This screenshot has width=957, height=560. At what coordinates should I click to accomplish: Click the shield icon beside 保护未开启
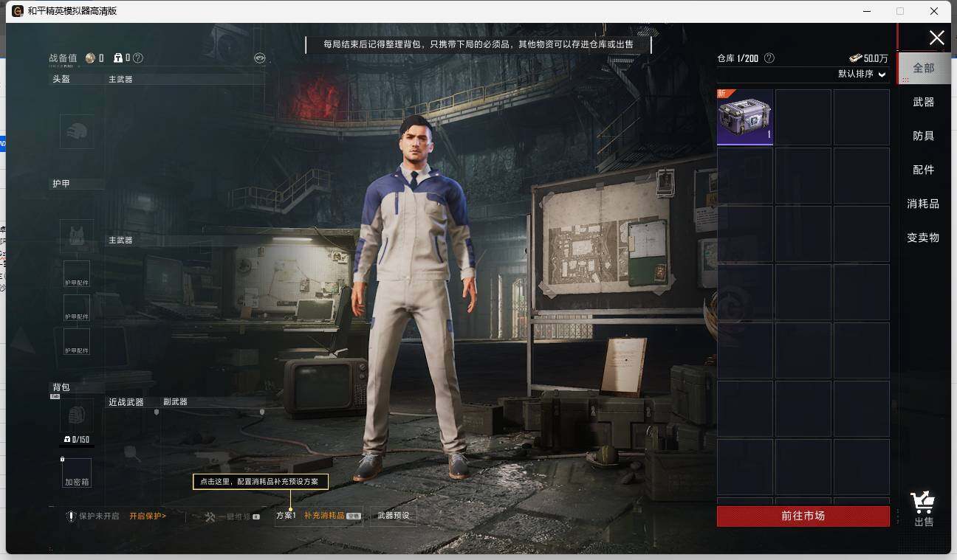(72, 516)
